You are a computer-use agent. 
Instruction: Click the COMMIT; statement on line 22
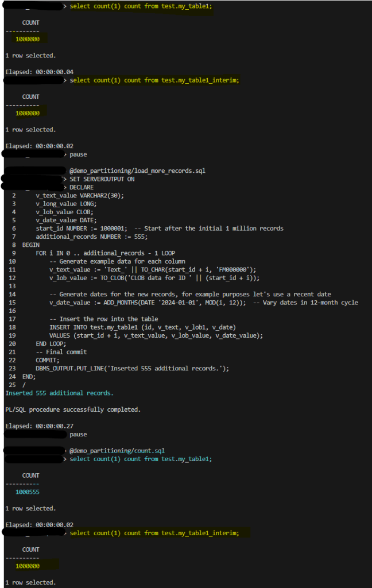[48, 360]
